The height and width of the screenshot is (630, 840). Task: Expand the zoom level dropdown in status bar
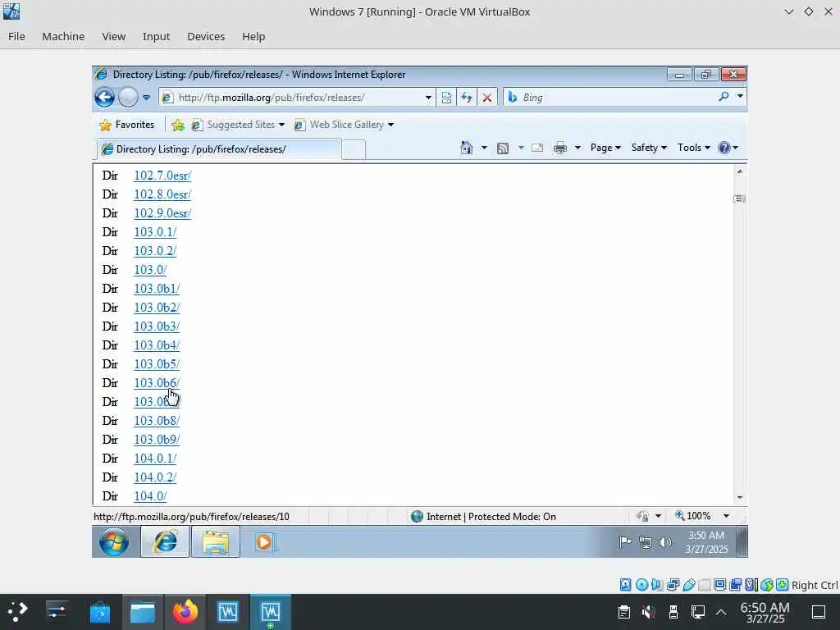pyautogui.click(x=727, y=516)
